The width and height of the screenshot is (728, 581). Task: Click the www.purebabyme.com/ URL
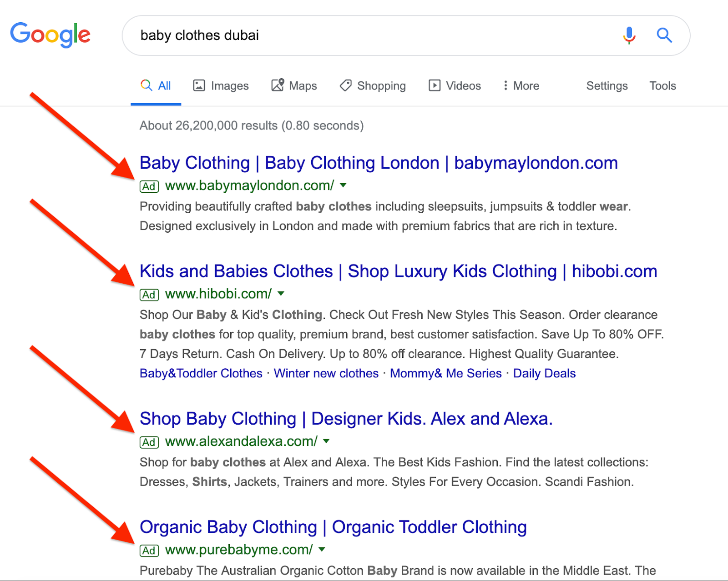pos(239,550)
